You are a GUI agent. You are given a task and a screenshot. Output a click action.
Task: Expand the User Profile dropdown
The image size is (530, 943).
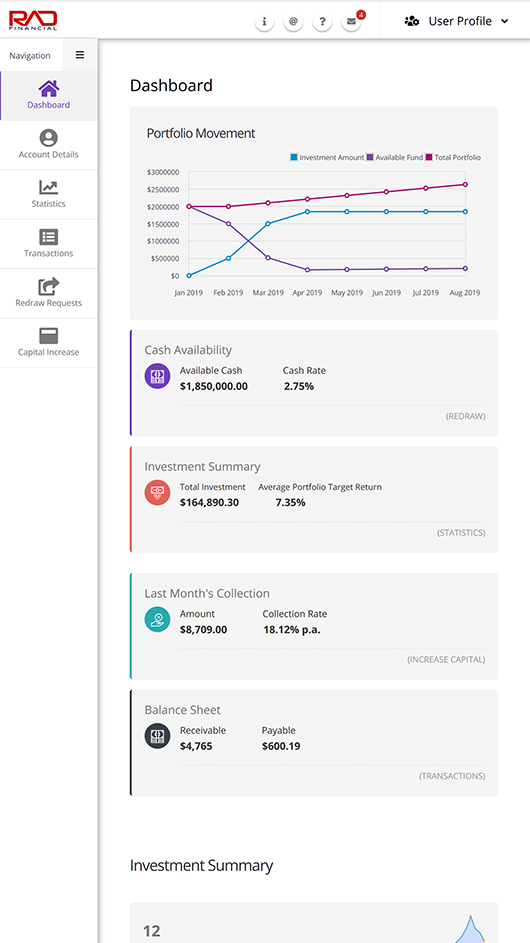(457, 21)
